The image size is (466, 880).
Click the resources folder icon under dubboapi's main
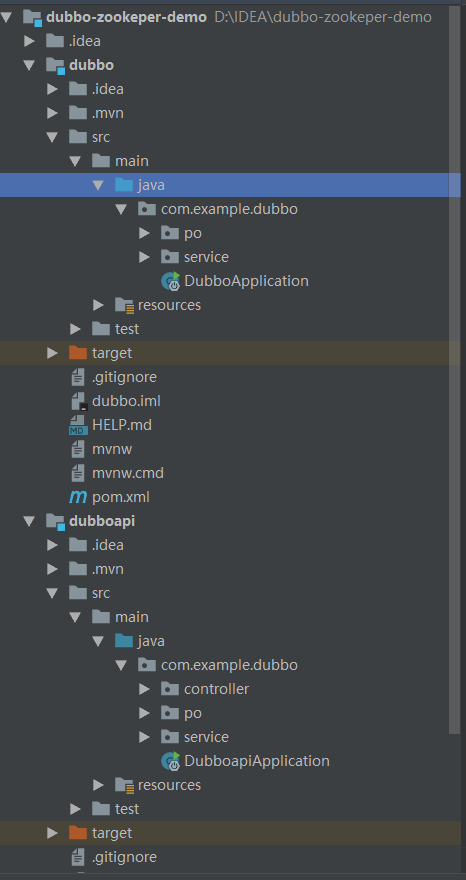pos(124,785)
